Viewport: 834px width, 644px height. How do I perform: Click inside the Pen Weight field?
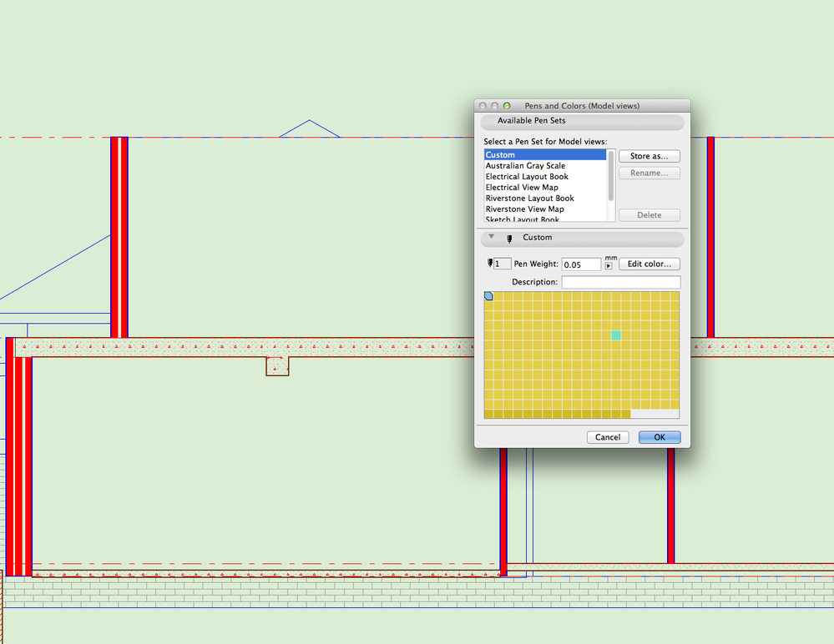click(x=580, y=264)
